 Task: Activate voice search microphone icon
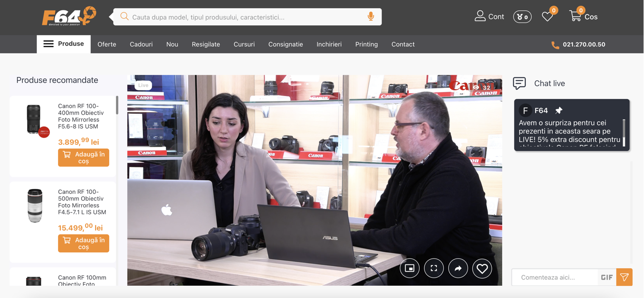[x=371, y=17]
